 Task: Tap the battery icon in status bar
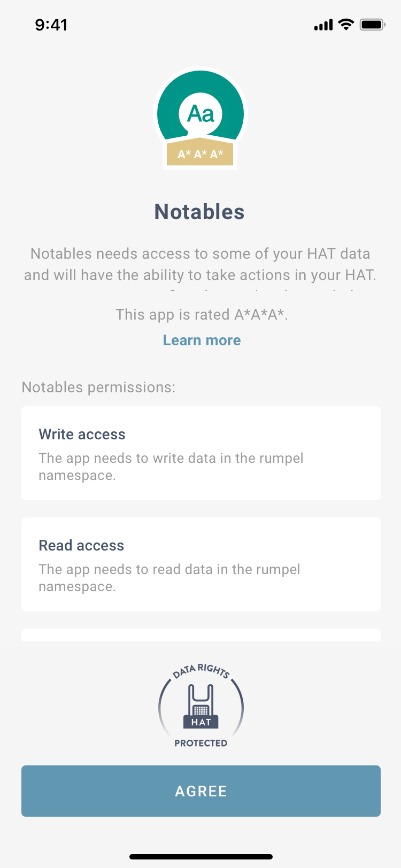point(373,25)
